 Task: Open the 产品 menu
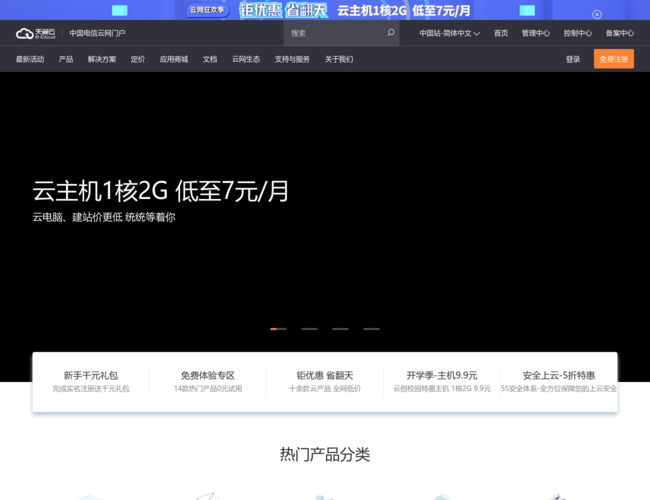(66, 59)
